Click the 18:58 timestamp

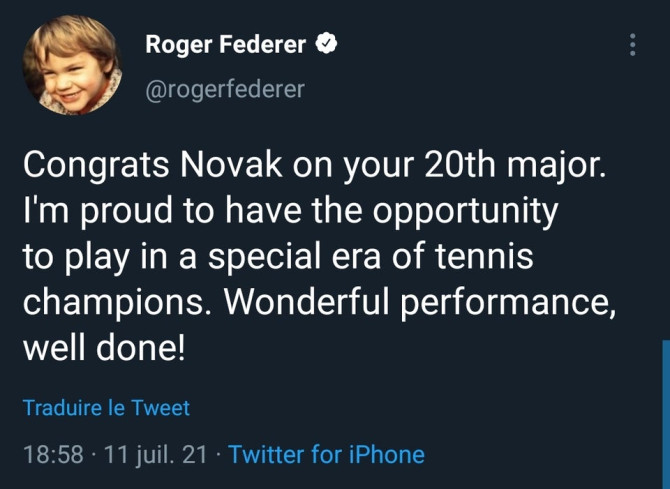coord(52,454)
